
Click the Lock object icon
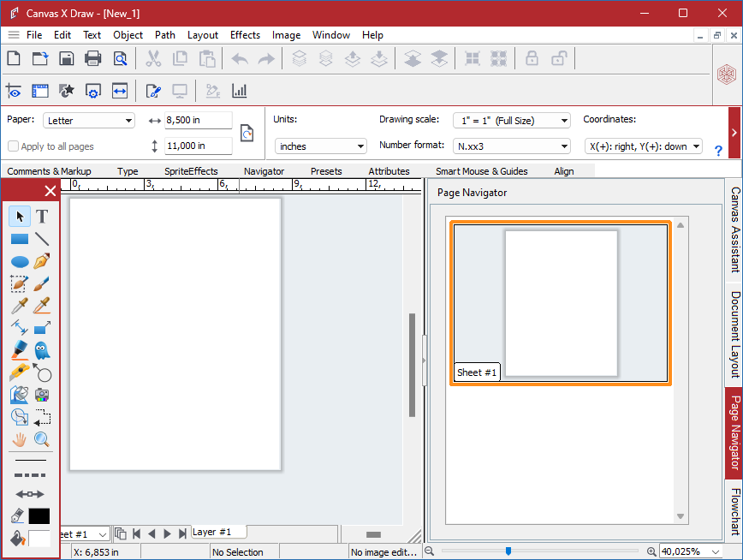pos(532,59)
